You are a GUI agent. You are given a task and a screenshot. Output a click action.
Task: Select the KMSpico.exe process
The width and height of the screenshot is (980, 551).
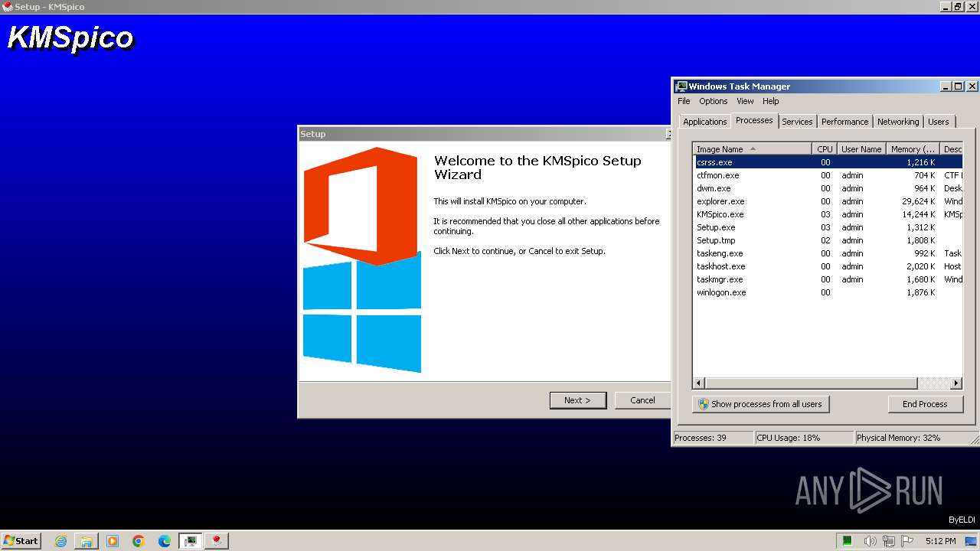coord(828,214)
